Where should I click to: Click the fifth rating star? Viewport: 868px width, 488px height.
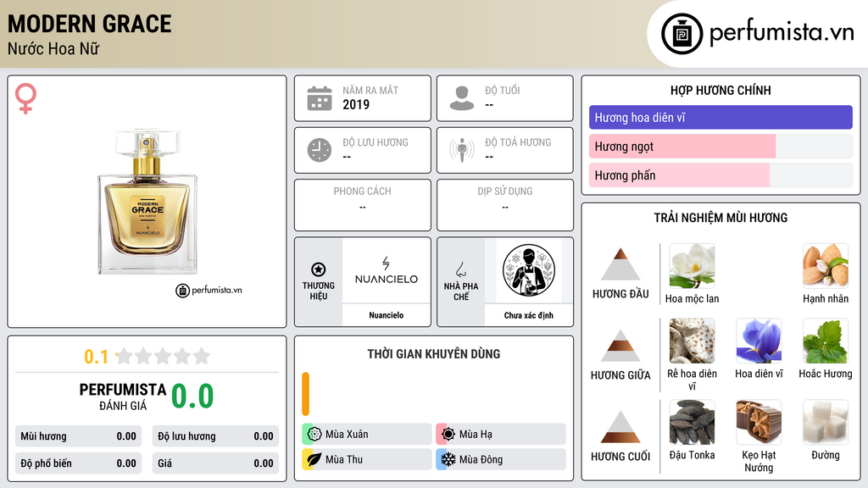point(202,356)
